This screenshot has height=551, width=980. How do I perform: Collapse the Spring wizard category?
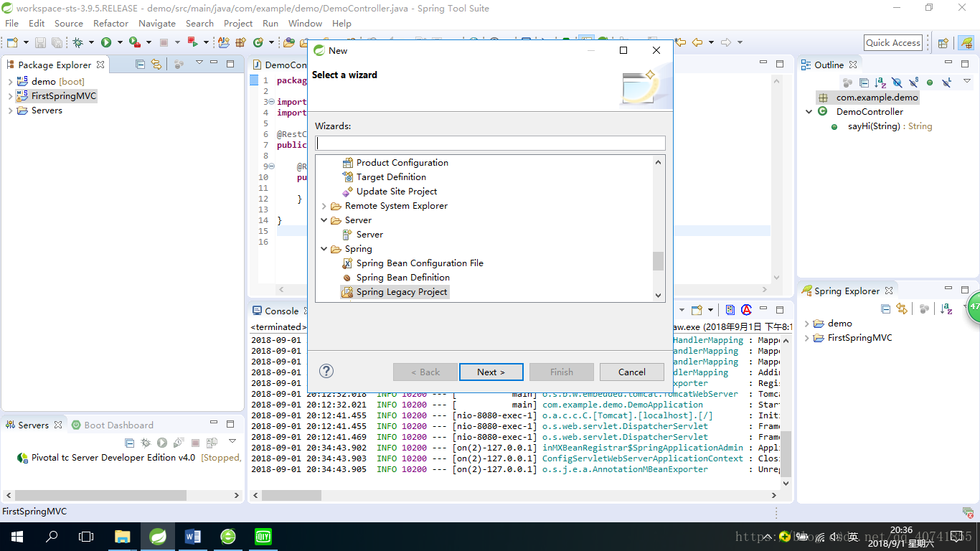[x=324, y=249]
